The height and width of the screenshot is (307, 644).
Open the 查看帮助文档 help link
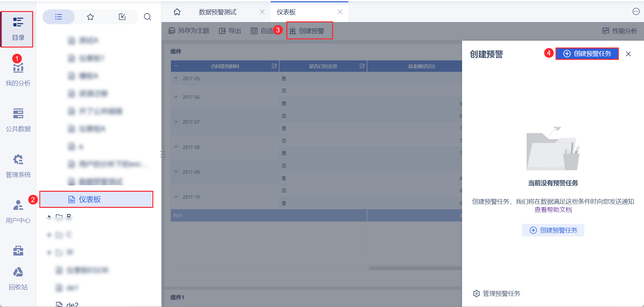point(553,210)
